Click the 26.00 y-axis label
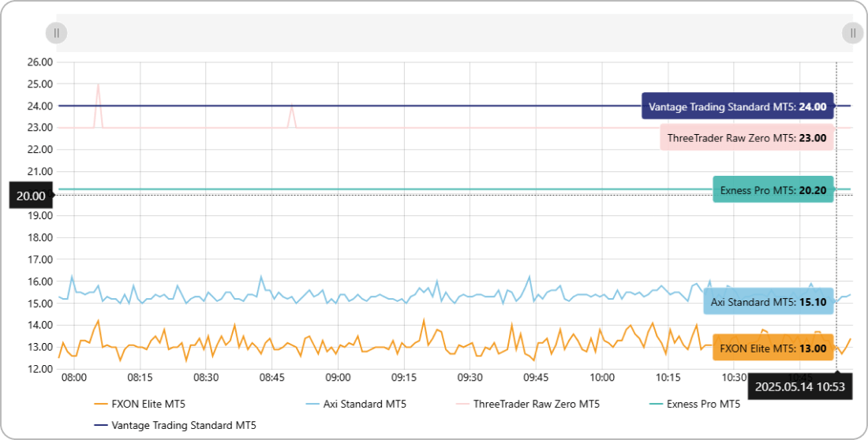 [x=40, y=62]
